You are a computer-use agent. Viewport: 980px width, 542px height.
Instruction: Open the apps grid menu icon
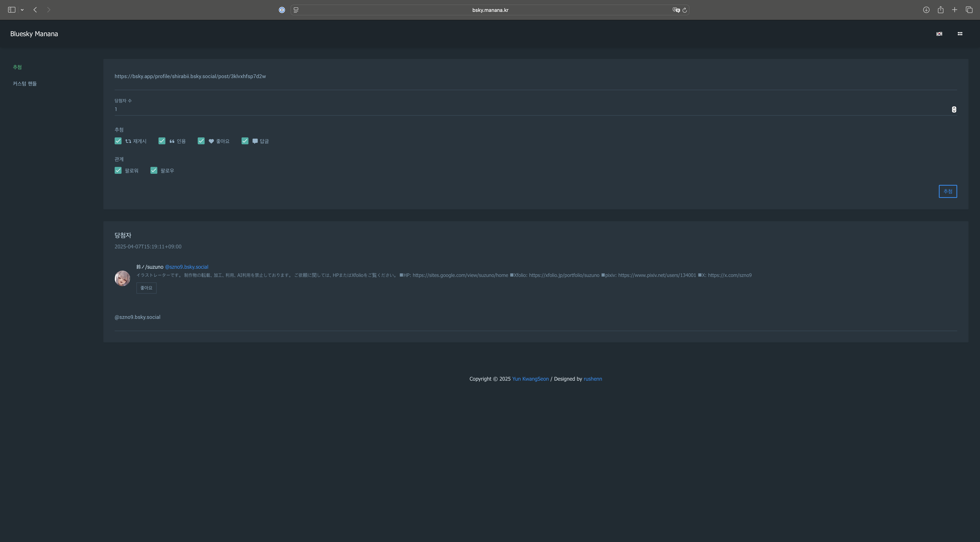[x=960, y=34]
